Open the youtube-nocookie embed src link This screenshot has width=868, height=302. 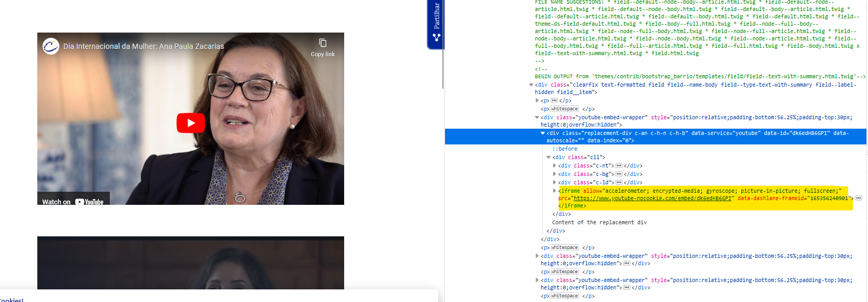click(x=653, y=199)
